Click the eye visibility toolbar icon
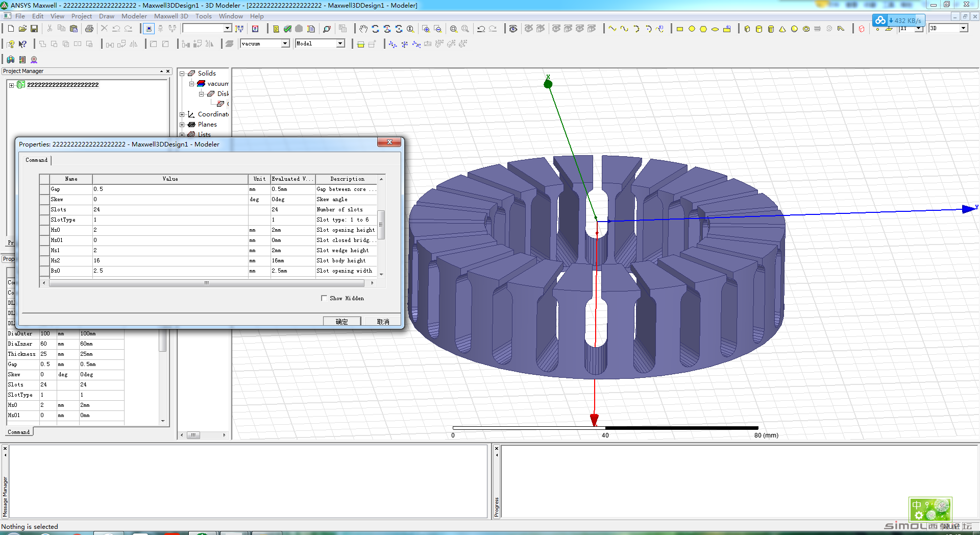 tap(513, 29)
